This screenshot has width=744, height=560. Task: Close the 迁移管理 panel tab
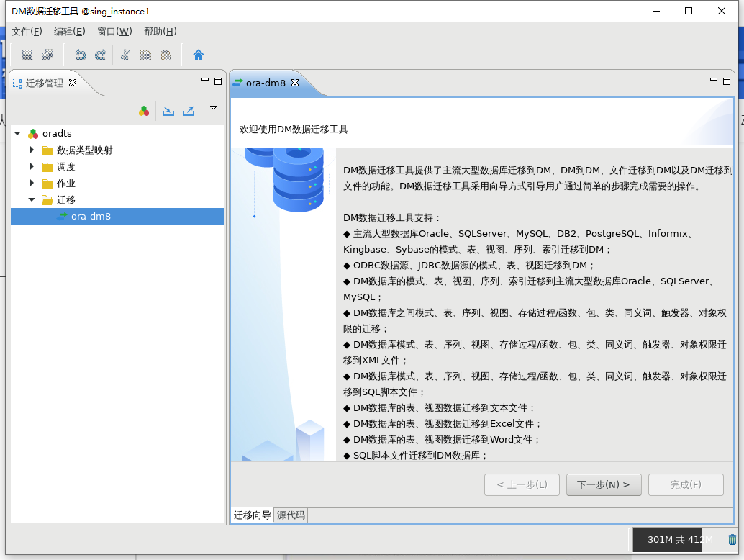pos(73,83)
